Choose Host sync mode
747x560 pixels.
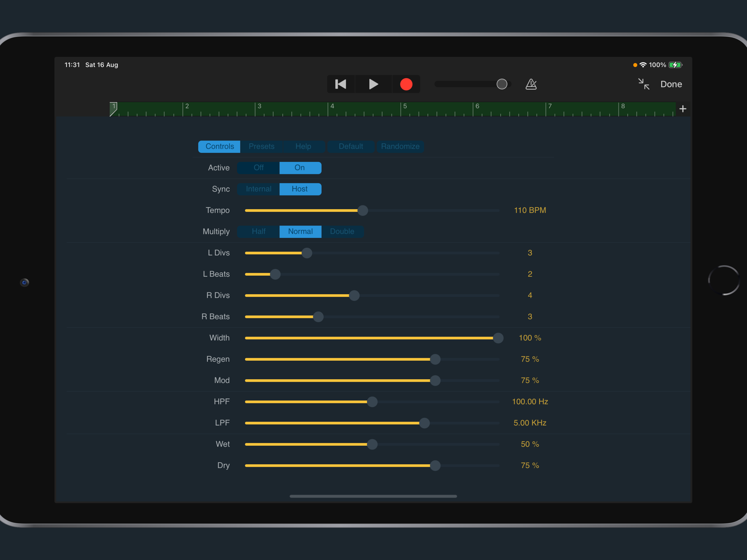(300, 189)
